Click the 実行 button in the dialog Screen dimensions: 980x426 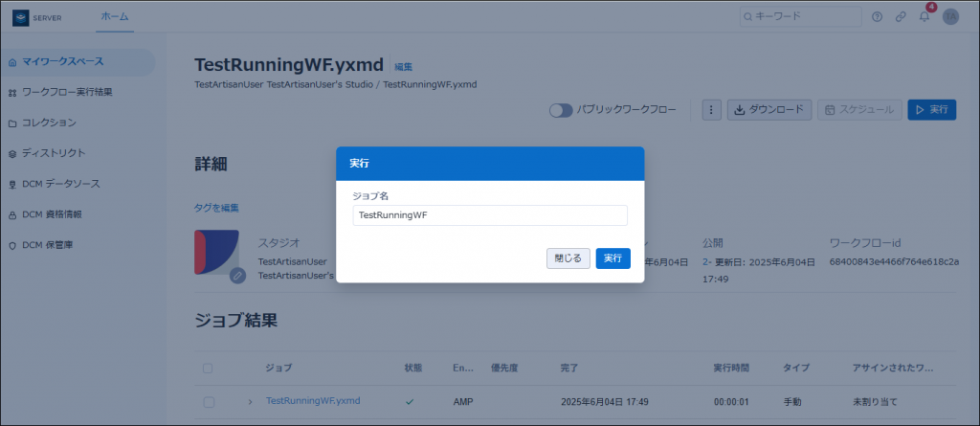click(613, 258)
